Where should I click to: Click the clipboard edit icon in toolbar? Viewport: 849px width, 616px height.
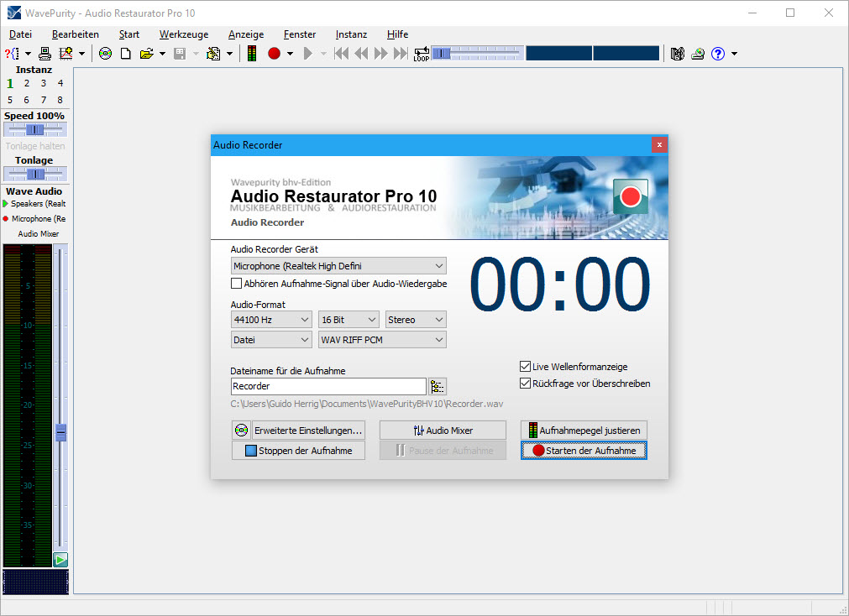tap(213, 54)
